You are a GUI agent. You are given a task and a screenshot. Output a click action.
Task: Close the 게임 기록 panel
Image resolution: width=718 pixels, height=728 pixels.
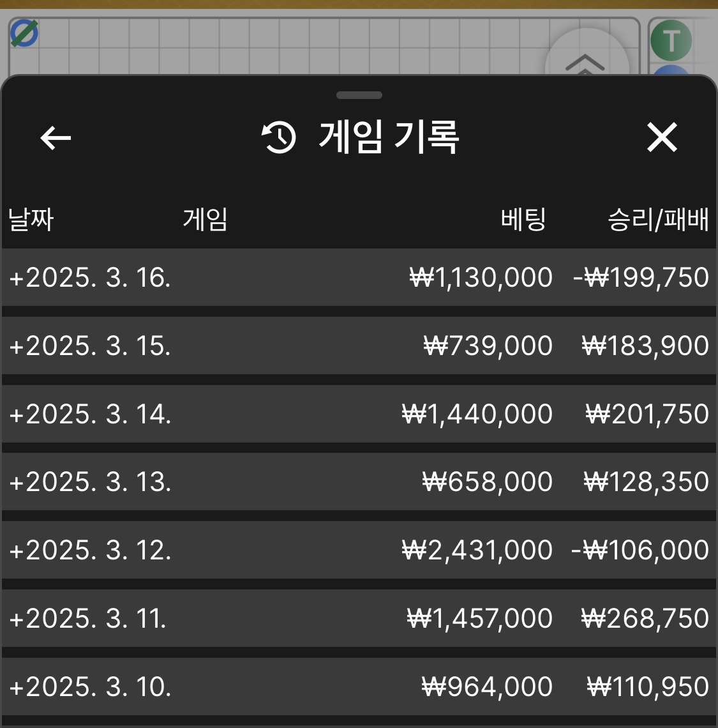pos(662,137)
